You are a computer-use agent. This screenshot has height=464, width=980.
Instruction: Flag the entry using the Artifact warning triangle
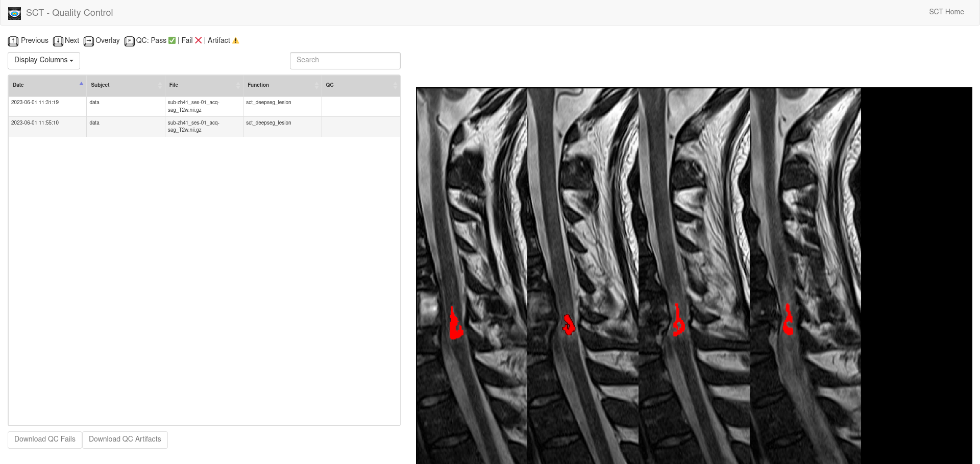pyautogui.click(x=235, y=40)
